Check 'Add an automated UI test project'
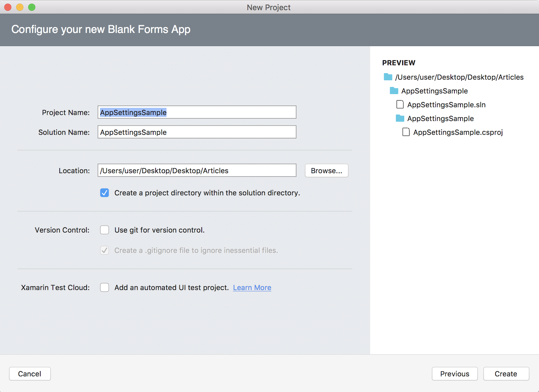The image size is (539, 392). [x=104, y=288]
